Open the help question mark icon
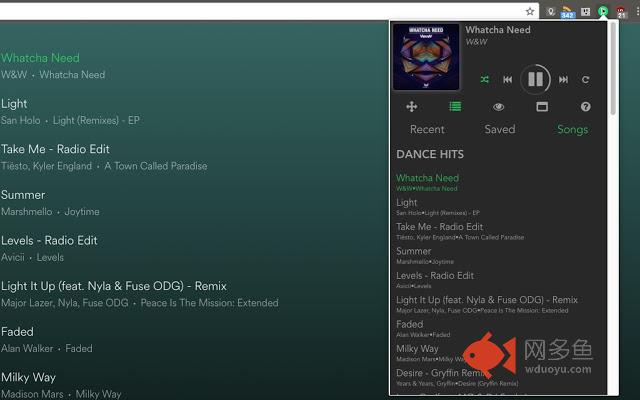 coord(585,107)
